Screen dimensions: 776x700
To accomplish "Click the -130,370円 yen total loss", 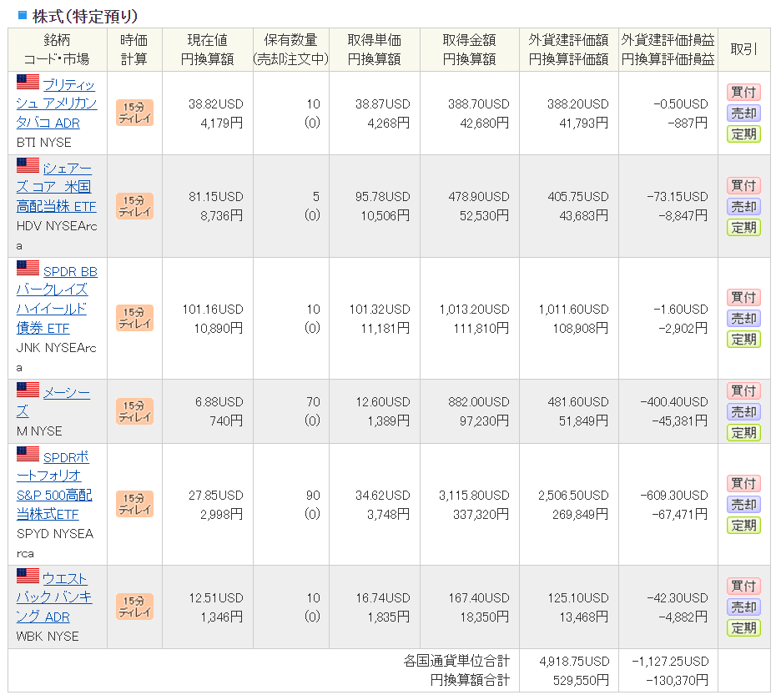I will point(677,680).
